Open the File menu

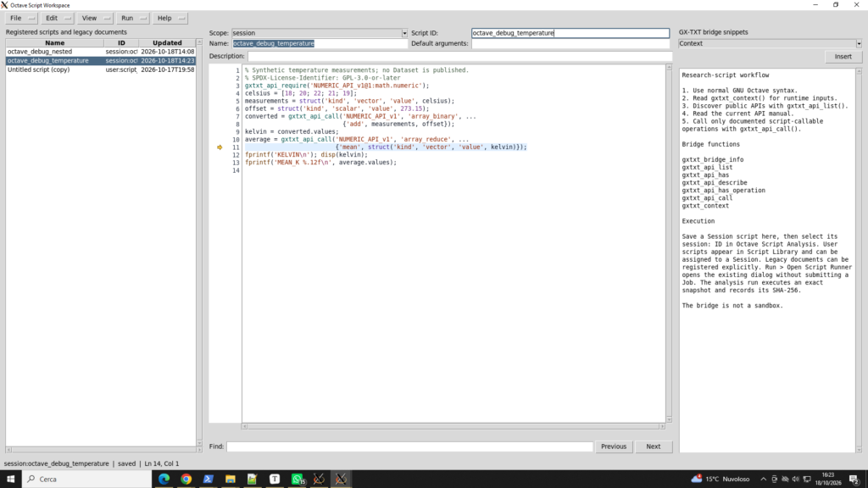pos(21,19)
